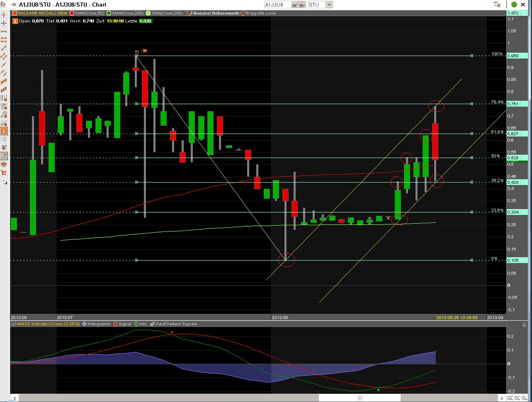Image resolution: width=532 pixels, height=402 pixels.
Task: Click the 0,304 Fibonacci 23,6% price label
Action: click(x=517, y=212)
